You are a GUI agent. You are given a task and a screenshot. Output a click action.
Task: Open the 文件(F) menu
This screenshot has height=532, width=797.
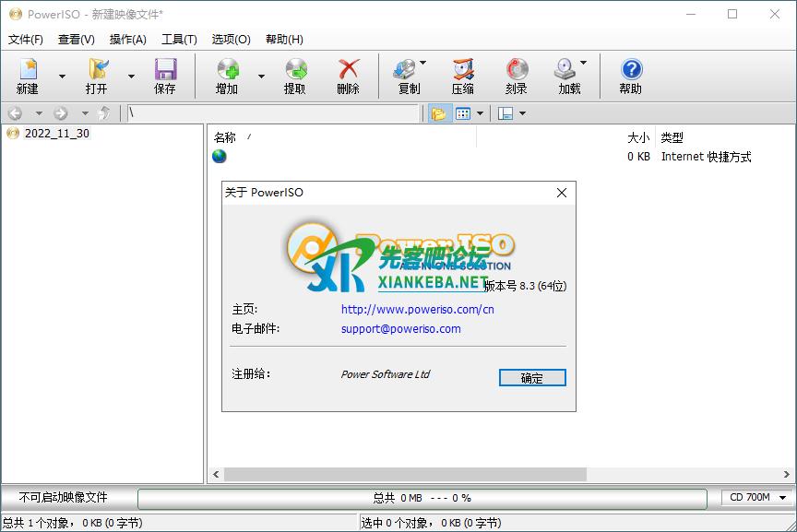(x=26, y=40)
